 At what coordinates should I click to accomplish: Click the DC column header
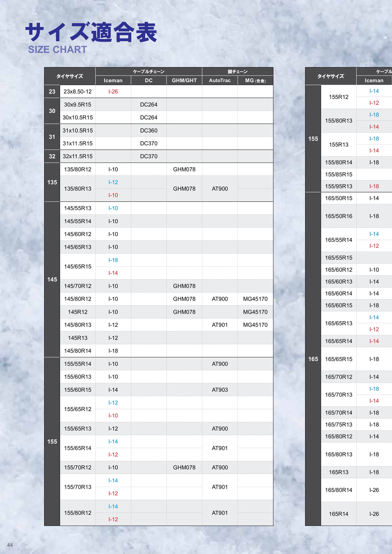coord(149,81)
